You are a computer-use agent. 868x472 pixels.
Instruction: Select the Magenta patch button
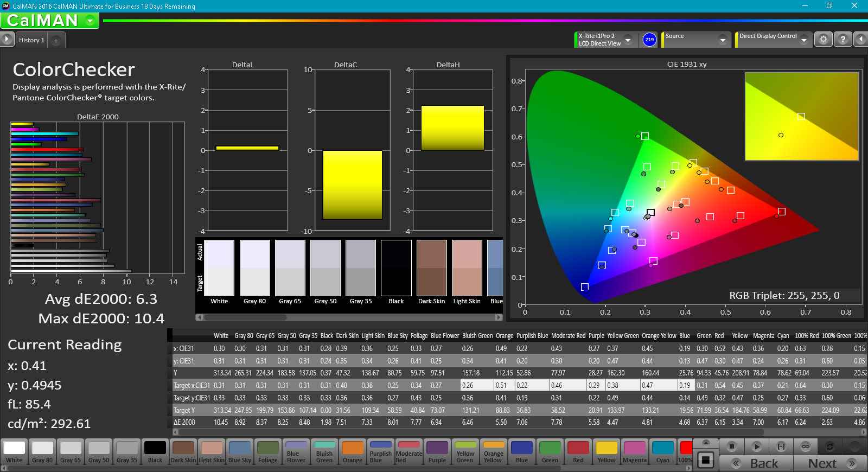coord(635,452)
